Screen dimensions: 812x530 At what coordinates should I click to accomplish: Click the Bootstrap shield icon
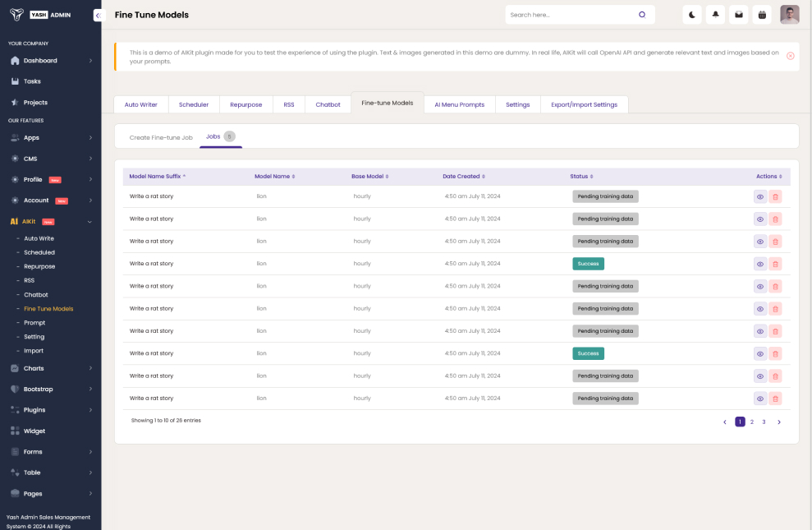(15, 389)
